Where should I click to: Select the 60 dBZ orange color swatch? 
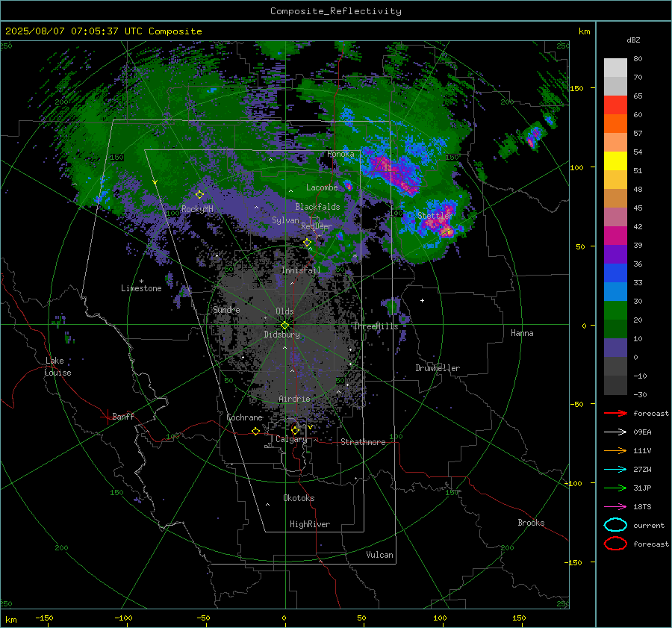(615, 123)
